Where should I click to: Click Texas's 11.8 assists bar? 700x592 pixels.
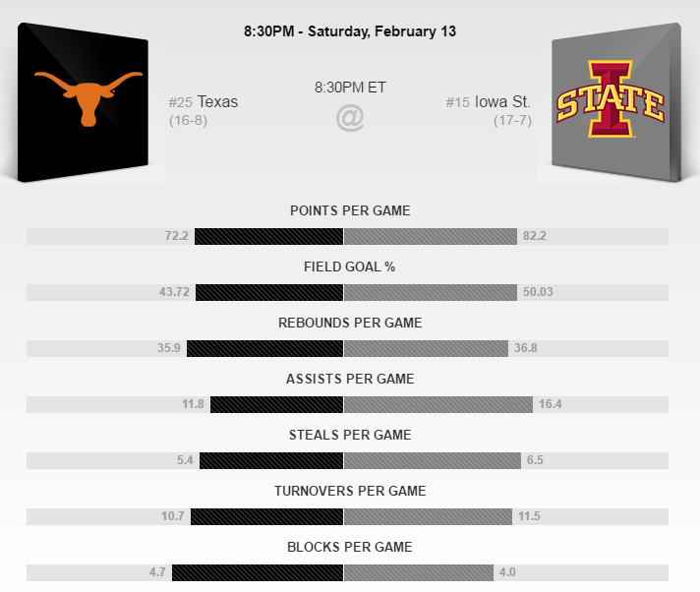277,404
